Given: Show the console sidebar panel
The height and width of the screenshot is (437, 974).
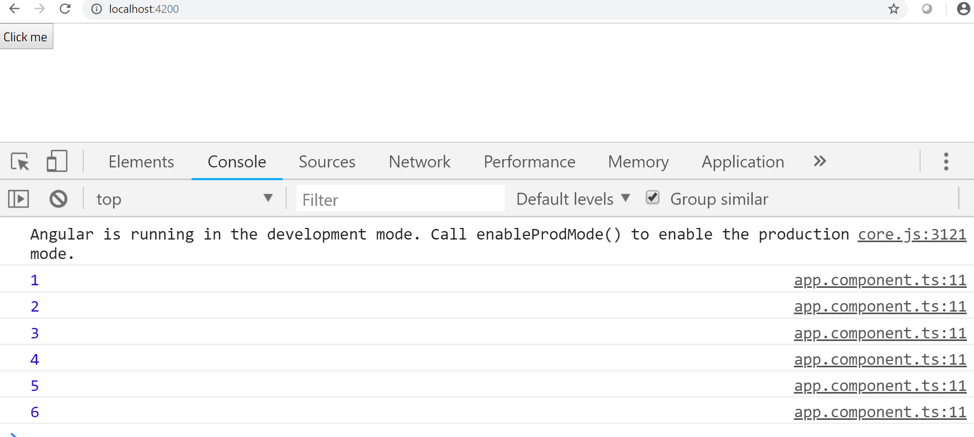Looking at the screenshot, I should click(x=19, y=199).
